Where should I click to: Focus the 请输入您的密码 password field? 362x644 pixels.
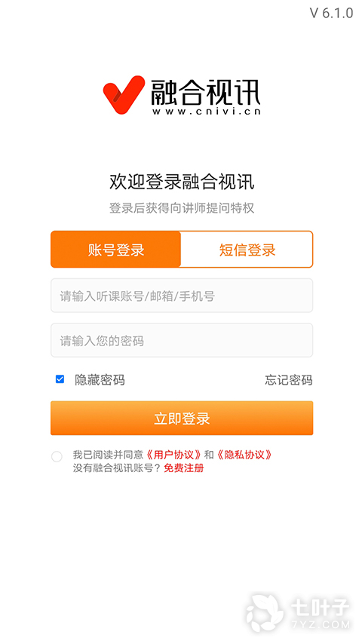click(x=182, y=340)
